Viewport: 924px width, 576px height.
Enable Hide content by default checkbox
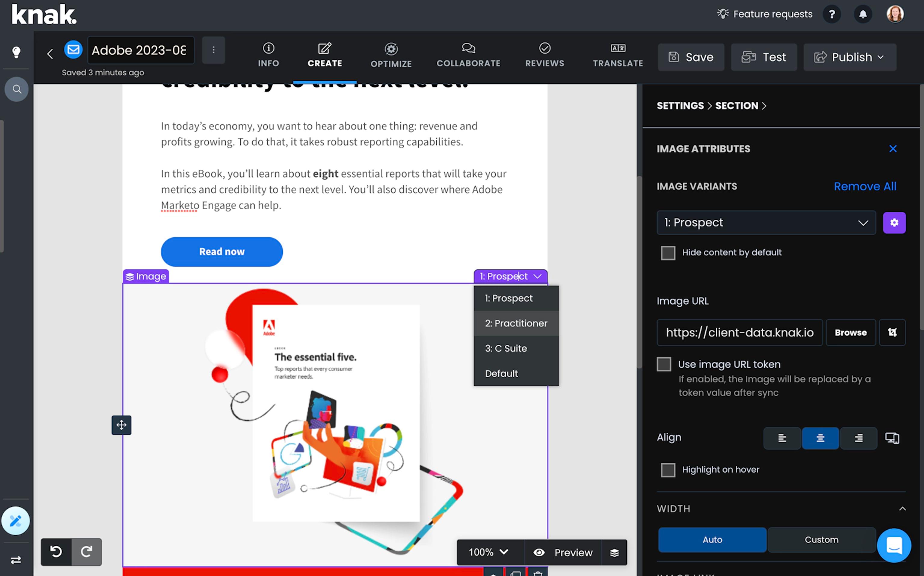[x=668, y=252]
